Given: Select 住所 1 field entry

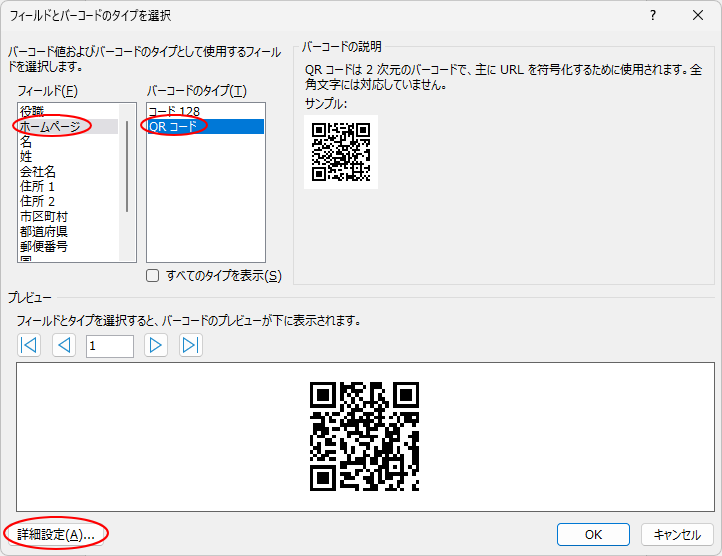Looking at the screenshot, I should tap(38, 186).
